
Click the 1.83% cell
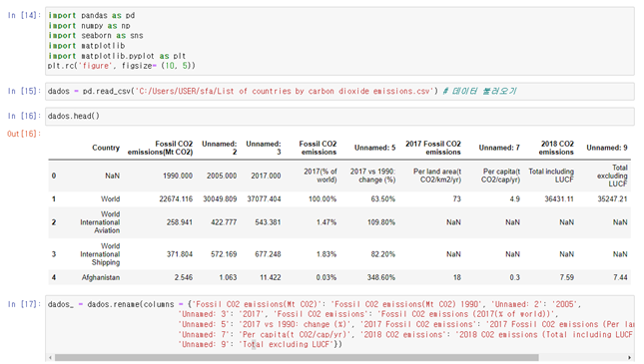[326, 254]
